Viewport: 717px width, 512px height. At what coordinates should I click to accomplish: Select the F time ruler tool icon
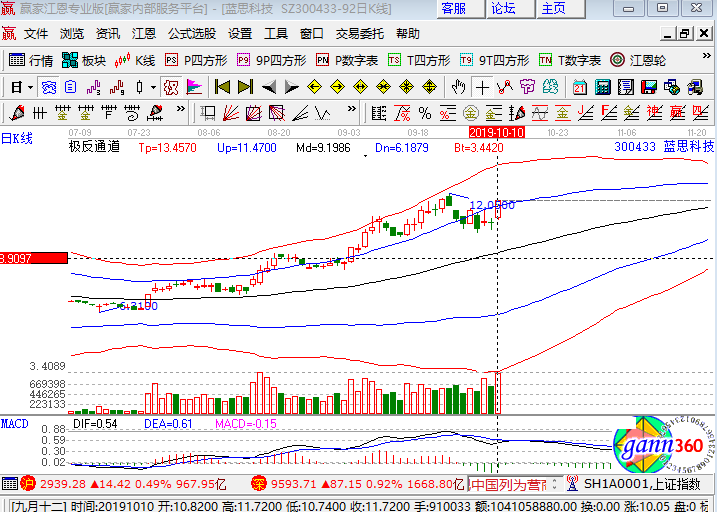[109, 112]
